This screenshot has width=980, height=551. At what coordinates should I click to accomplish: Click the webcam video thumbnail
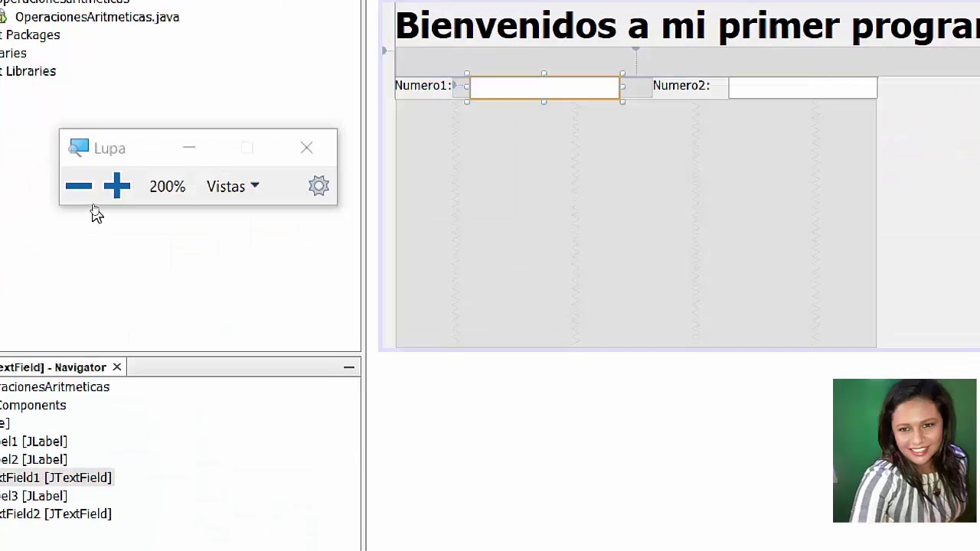(x=904, y=451)
